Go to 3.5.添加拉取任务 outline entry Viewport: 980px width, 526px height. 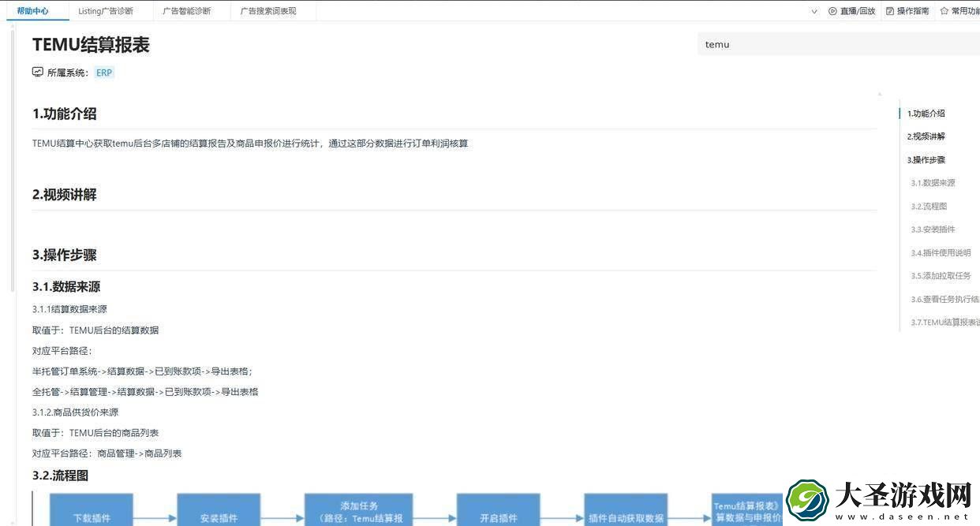coord(941,276)
